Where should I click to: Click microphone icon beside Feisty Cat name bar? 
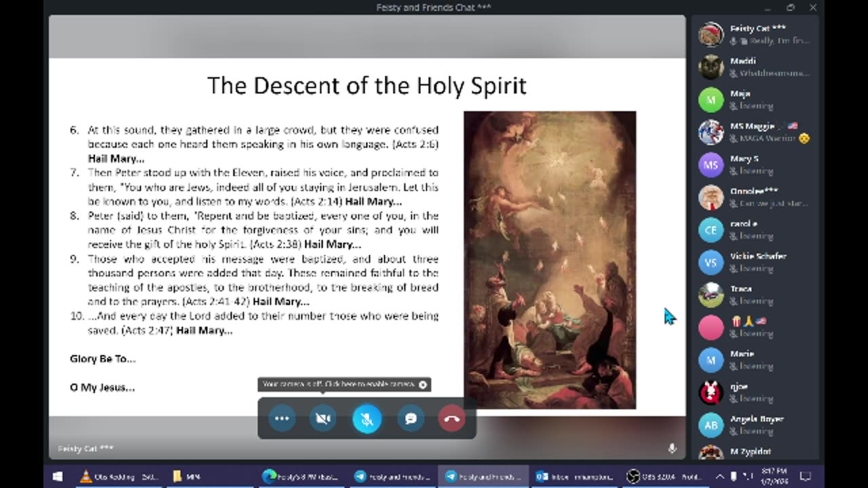(x=672, y=448)
